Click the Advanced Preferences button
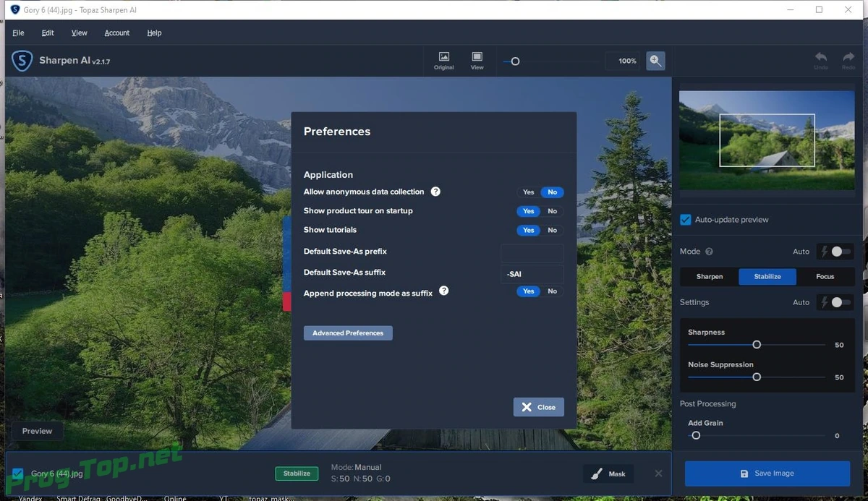The image size is (868, 501). point(348,333)
